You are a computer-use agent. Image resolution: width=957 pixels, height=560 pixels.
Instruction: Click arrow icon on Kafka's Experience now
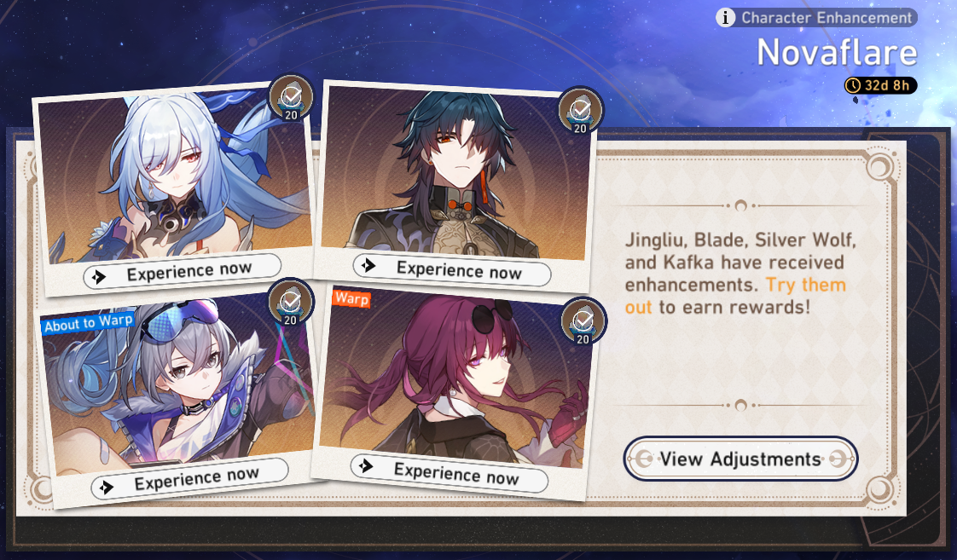pos(366,466)
